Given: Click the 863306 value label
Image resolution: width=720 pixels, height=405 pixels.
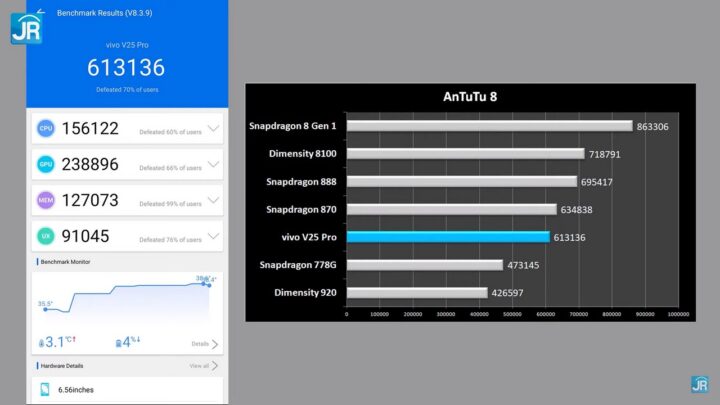Looking at the screenshot, I should tap(652, 127).
